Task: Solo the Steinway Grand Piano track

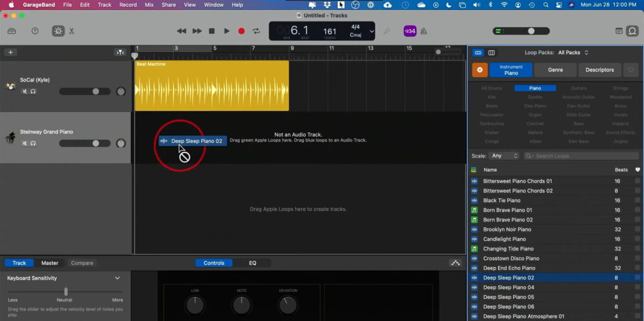Action: pyautogui.click(x=33, y=143)
